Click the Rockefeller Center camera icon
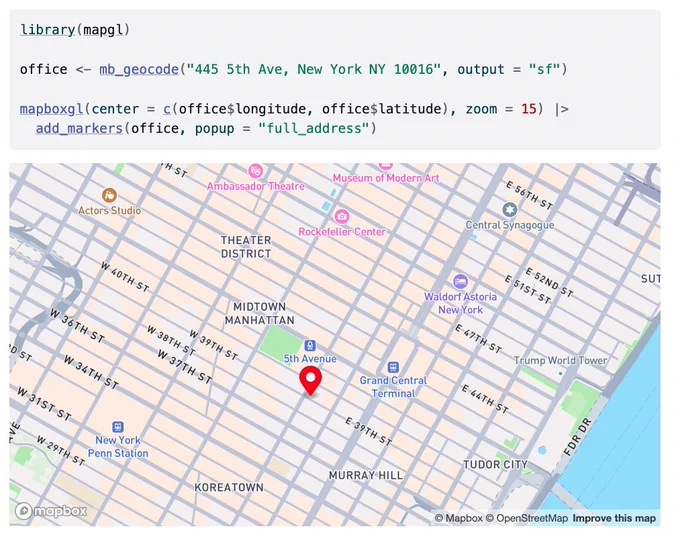 click(x=342, y=216)
